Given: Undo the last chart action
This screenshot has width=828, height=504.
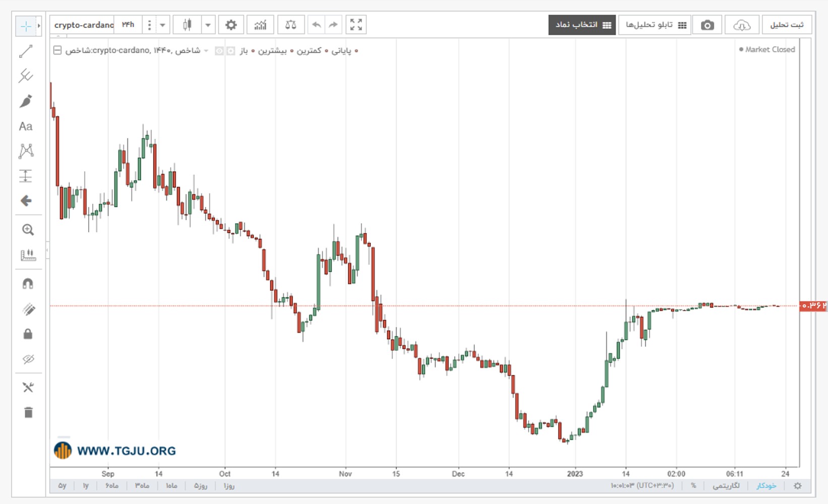Looking at the screenshot, I should 316,25.
